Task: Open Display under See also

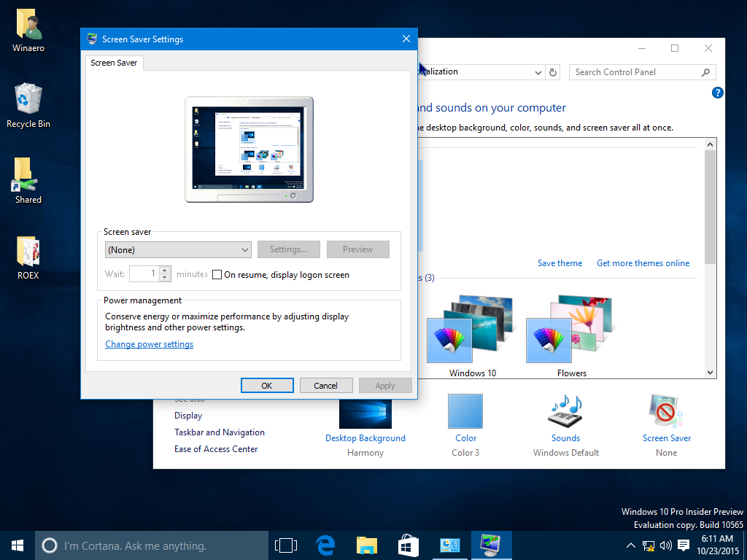Action: [188, 416]
